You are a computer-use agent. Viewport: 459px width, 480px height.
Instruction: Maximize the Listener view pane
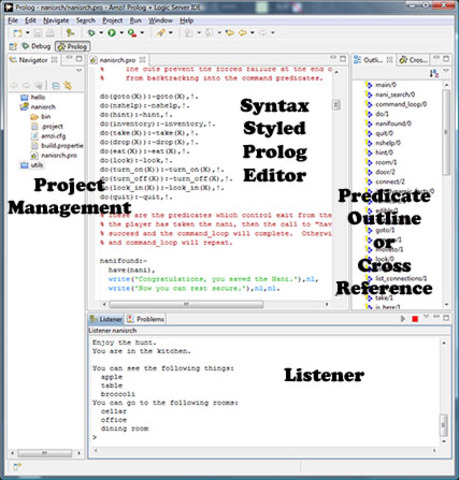(446, 318)
